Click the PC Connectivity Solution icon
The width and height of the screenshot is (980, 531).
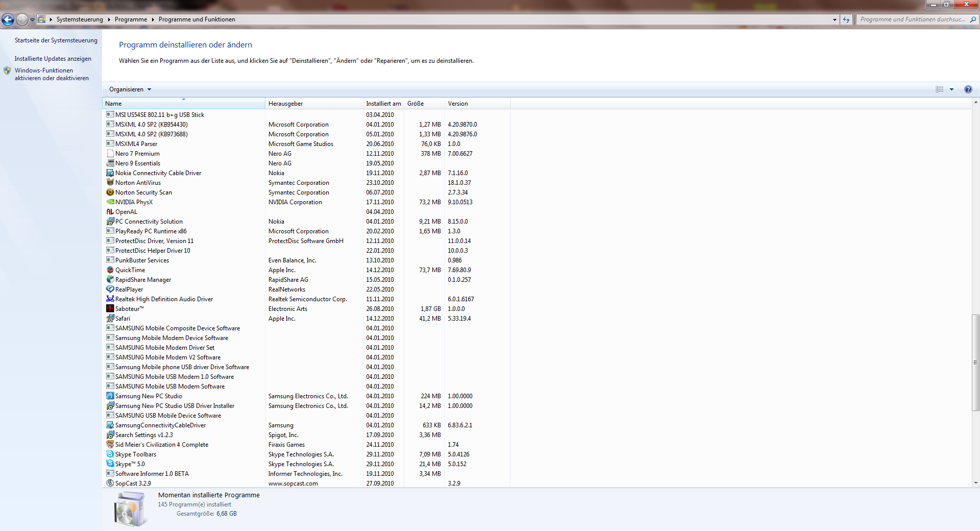point(110,222)
